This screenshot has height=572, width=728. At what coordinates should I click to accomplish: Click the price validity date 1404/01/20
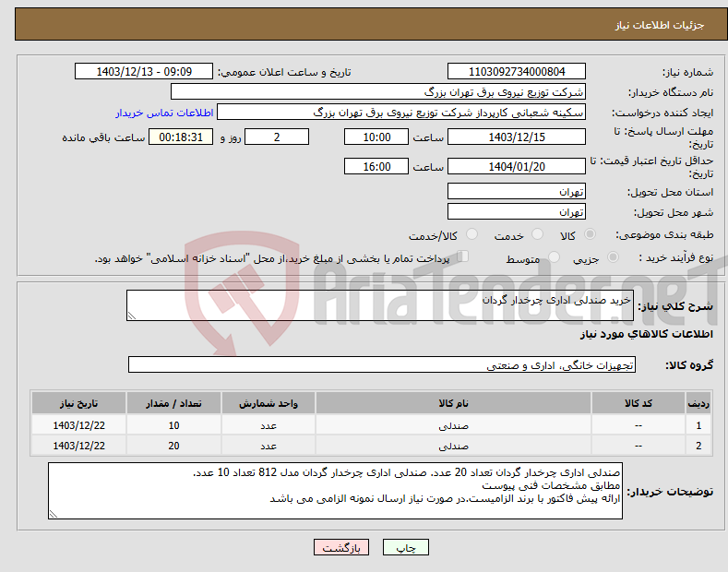517,166
